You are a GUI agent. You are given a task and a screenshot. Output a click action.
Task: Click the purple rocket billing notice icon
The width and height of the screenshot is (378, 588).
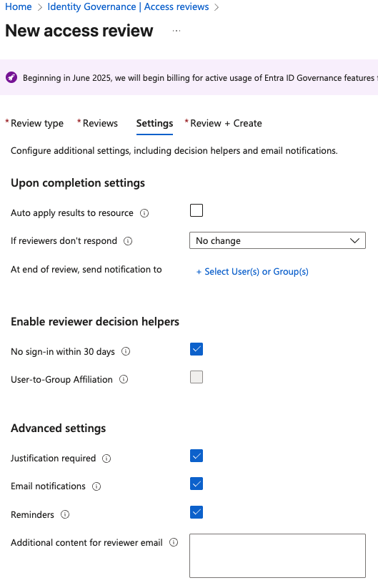click(x=11, y=78)
